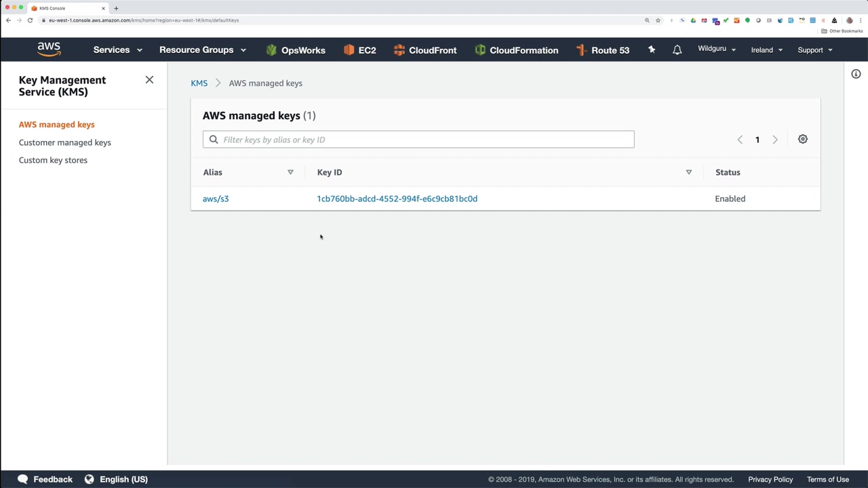Sort by Alias column arrow
Viewport: 868px width, 488px height.
tap(290, 172)
